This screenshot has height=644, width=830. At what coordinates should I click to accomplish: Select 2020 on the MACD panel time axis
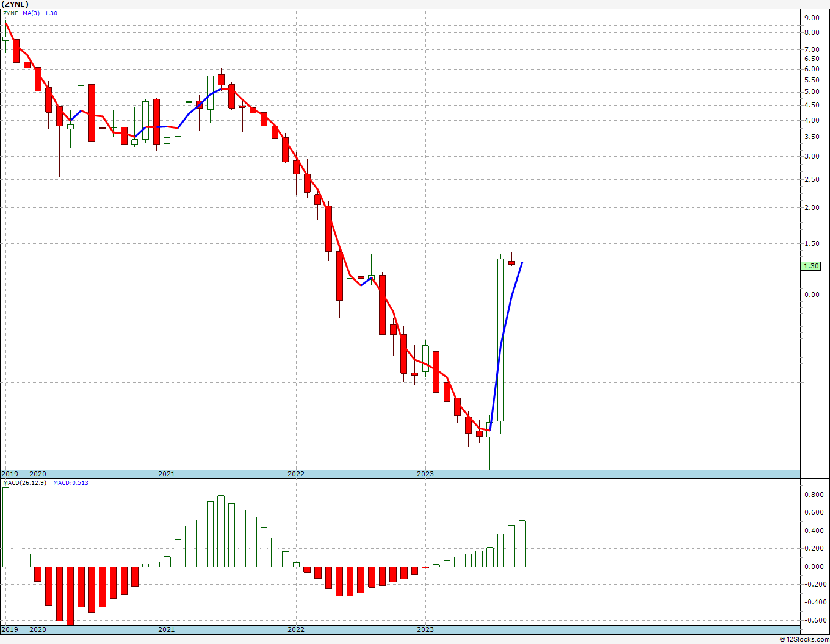point(38,629)
